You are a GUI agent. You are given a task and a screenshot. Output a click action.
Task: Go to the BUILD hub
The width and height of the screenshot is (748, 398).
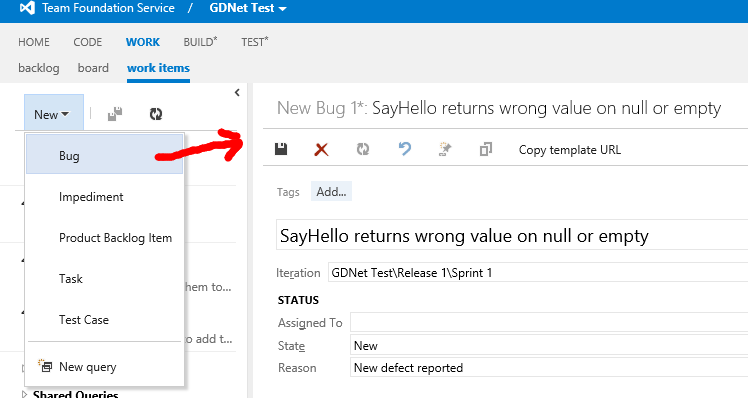[x=200, y=42]
